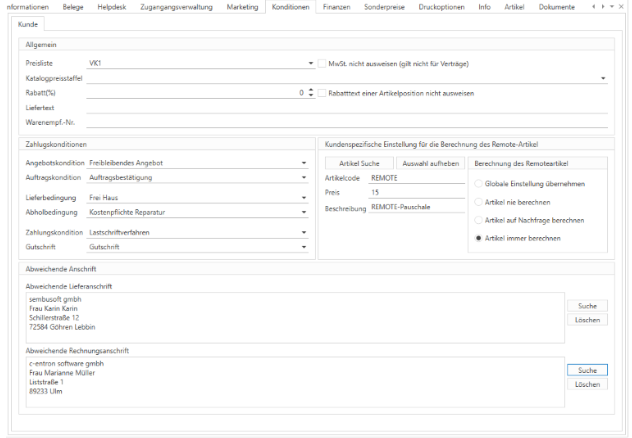Open the Helpdesk tab
The image size is (632, 438).
point(111,7)
